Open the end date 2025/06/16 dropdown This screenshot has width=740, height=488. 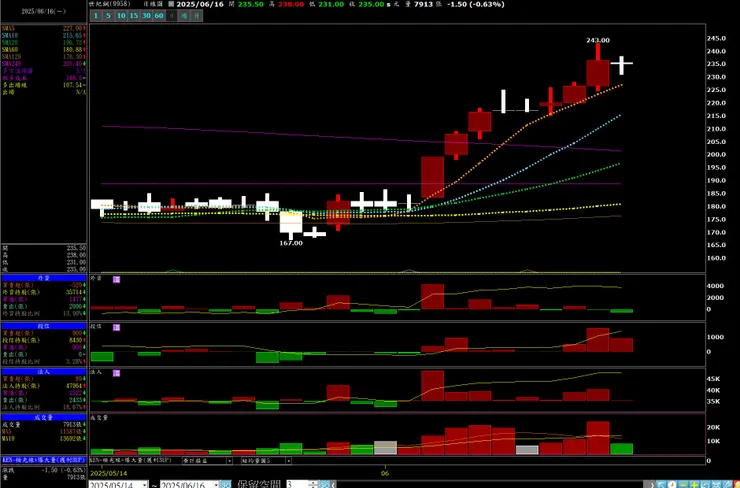click(216, 485)
